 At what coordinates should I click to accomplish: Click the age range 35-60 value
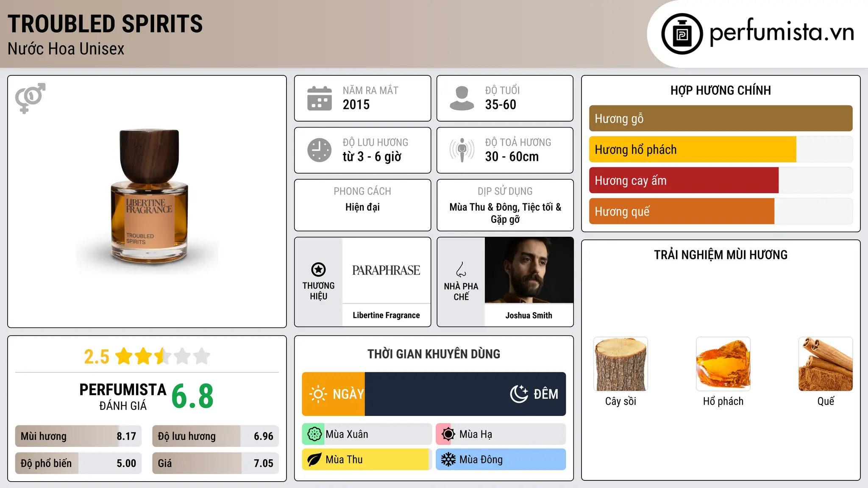[501, 105]
